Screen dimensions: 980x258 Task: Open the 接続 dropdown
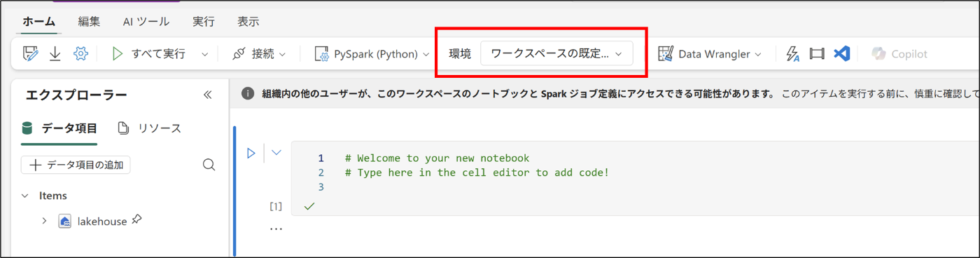tap(259, 54)
